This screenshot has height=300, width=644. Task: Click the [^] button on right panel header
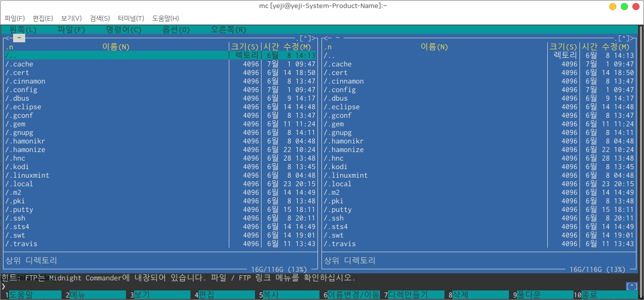pos(624,38)
